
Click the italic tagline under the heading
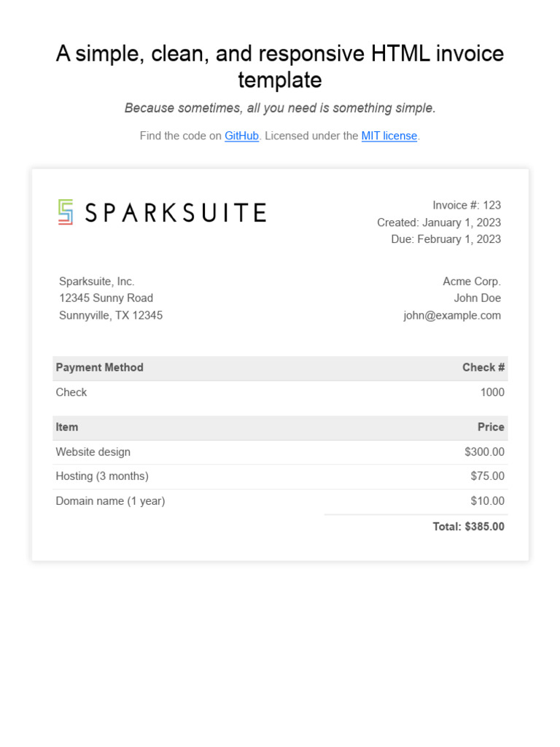point(280,108)
